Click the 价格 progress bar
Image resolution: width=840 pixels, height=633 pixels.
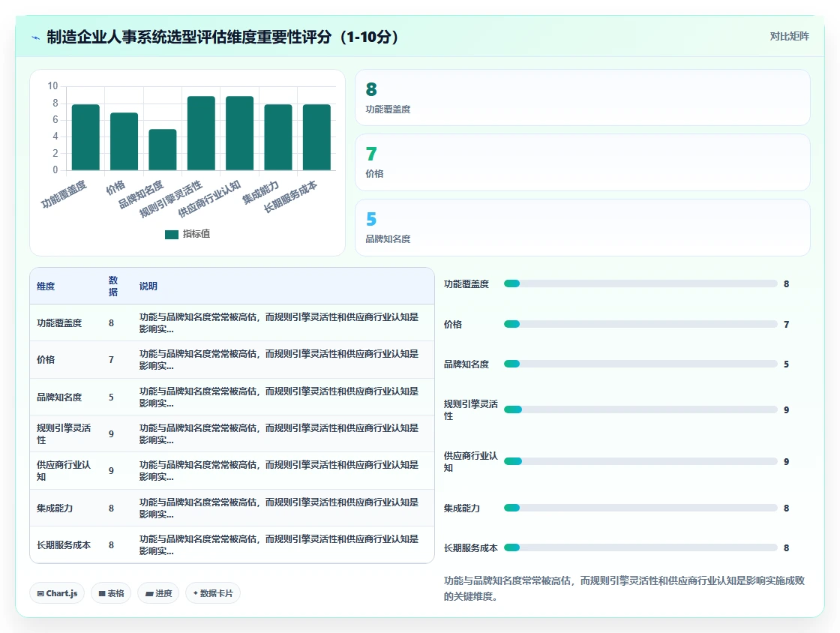tap(640, 324)
